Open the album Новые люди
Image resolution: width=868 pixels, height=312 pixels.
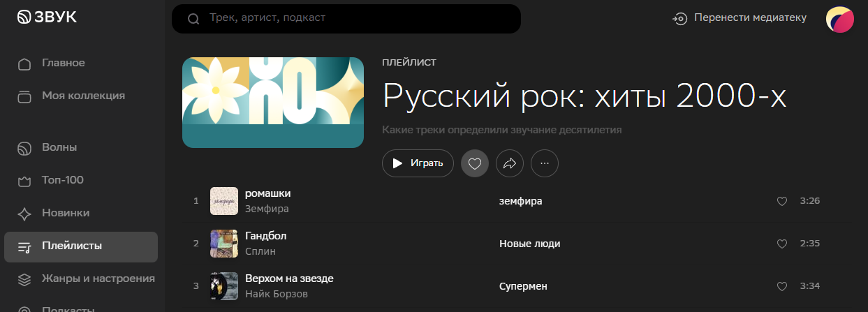(530, 244)
